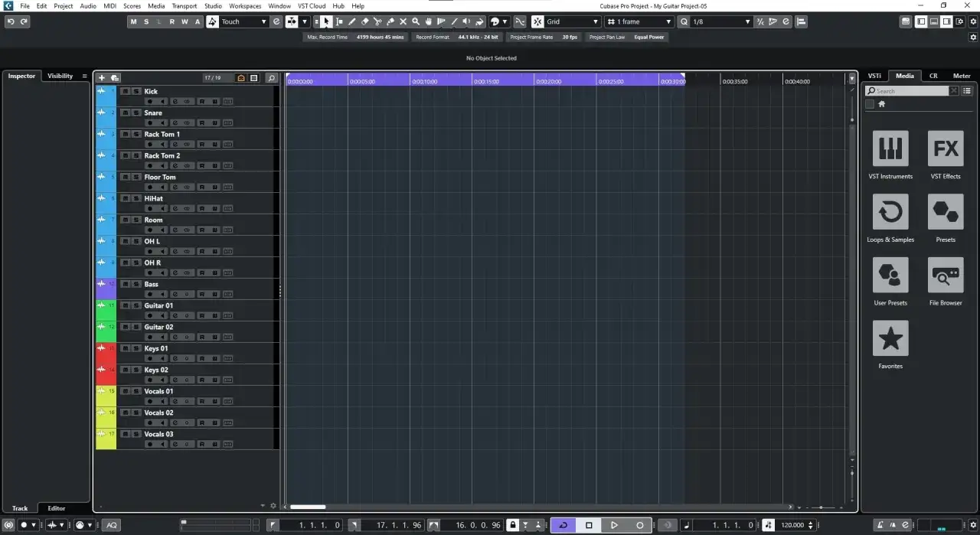This screenshot has width=980, height=535.
Task: Mute the Kick track
Action: pos(125,91)
